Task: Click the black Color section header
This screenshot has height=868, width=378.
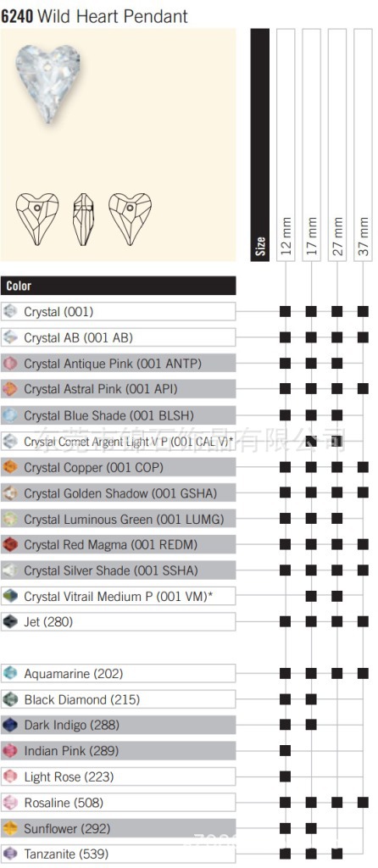Action: click(119, 286)
